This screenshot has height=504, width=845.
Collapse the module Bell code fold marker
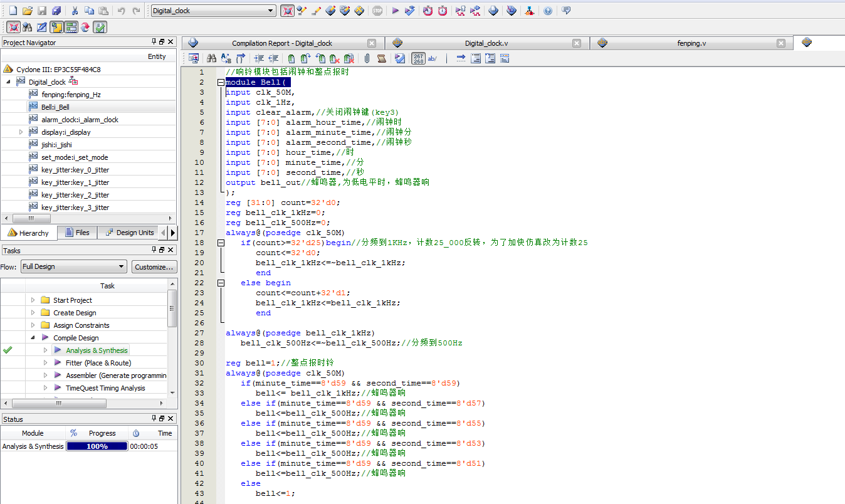tap(221, 82)
